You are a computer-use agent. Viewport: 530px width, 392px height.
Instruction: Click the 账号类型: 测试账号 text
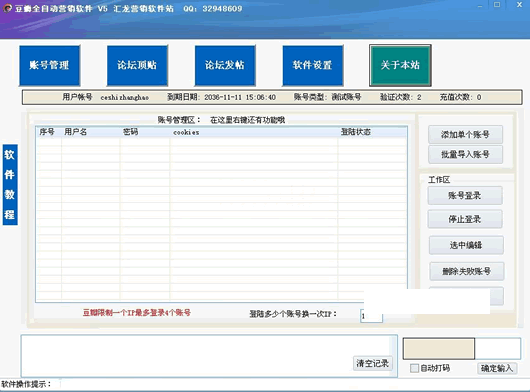(x=327, y=97)
